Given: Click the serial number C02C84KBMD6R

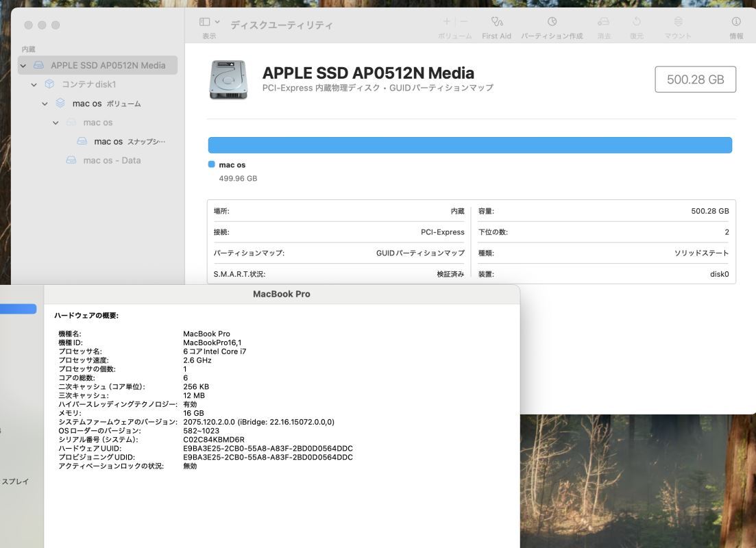Looking at the screenshot, I should [x=214, y=440].
